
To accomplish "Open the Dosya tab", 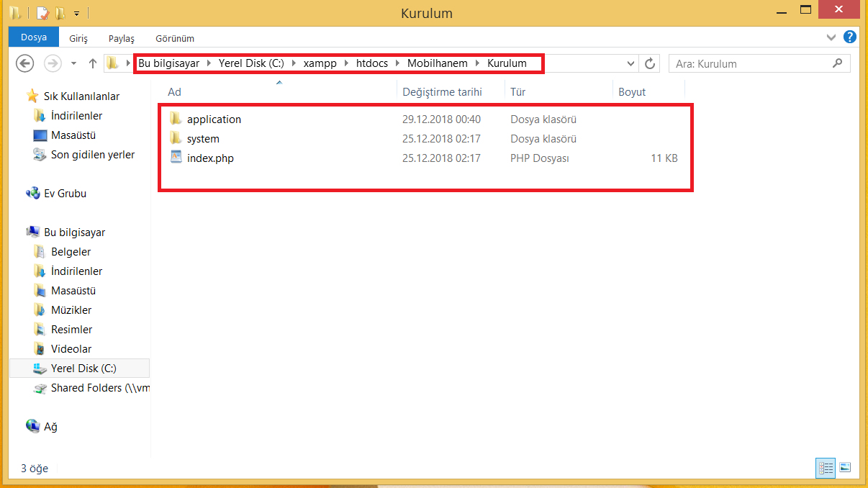I will (33, 37).
